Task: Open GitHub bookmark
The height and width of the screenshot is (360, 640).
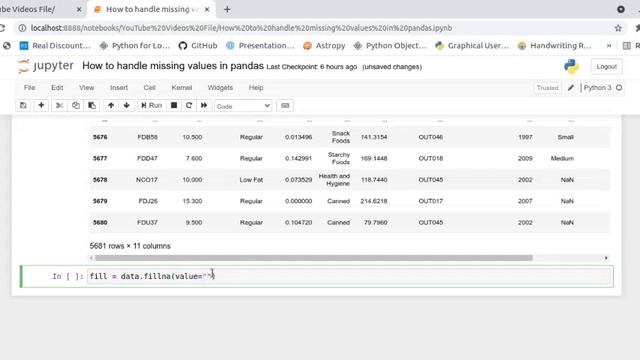Action: tap(198, 46)
